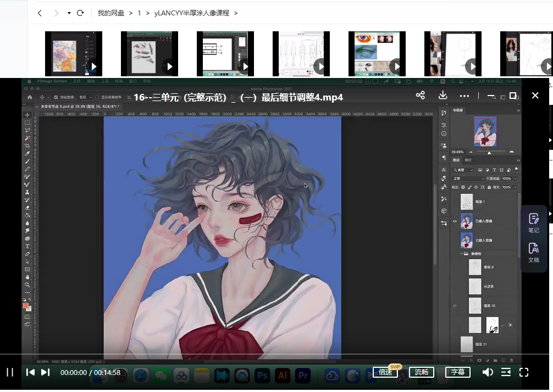This screenshot has height=392, width=553.
Task: Open the layer blend mode dropdown
Action: (x=468, y=178)
